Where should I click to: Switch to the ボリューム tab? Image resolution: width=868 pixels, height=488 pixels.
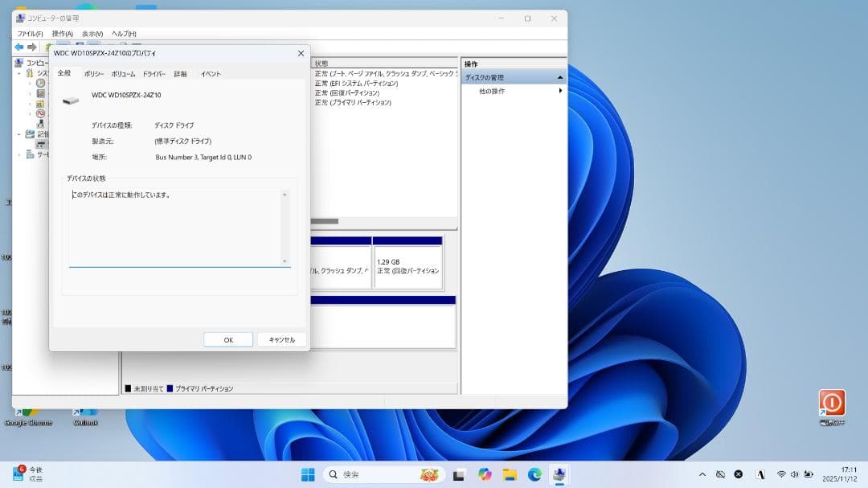[x=122, y=73]
